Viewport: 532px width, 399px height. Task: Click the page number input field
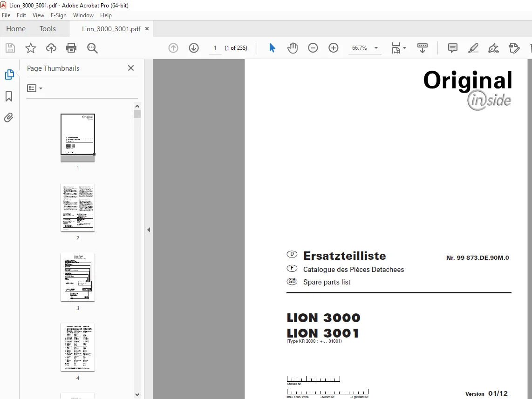point(215,48)
